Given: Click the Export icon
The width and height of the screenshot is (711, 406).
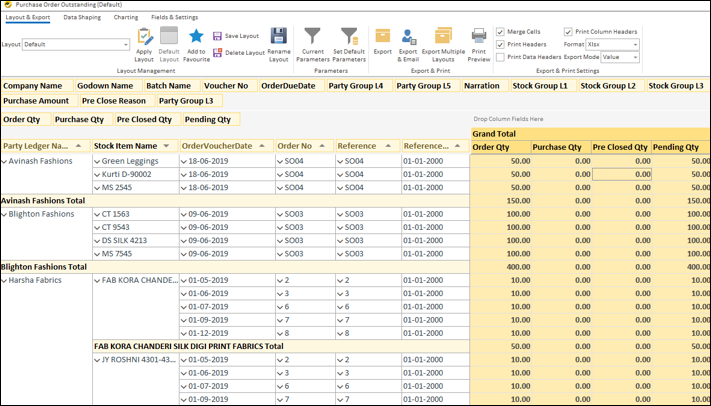Looking at the screenshot, I should point(383,37).
